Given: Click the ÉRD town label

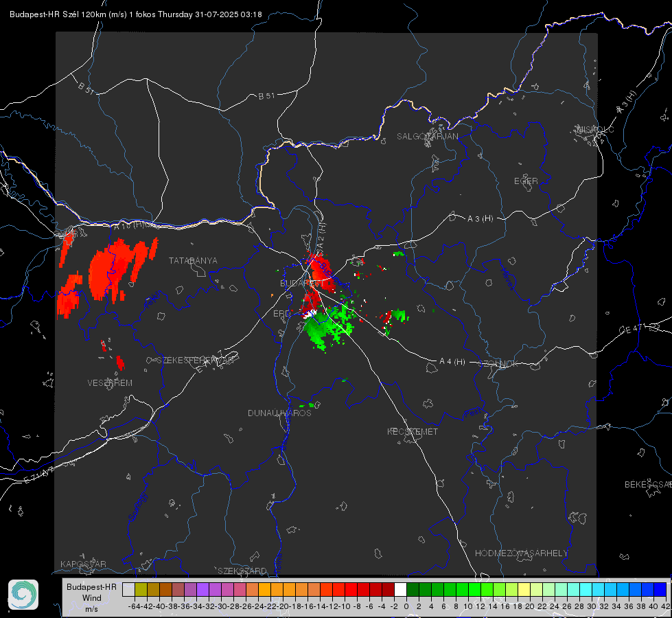Looking at the screenshot, I should pos(281,314).
